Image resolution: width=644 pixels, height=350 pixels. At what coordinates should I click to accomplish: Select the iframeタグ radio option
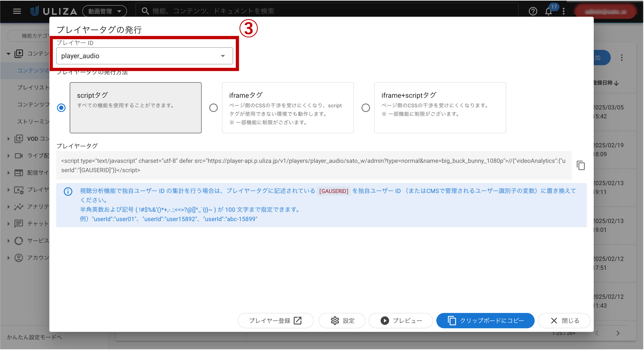pos(213,108)
